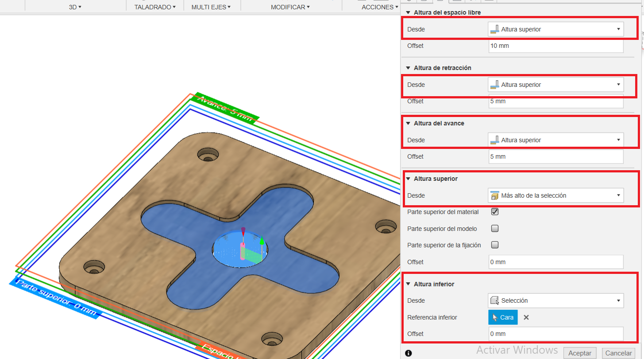The height and width of the screenshot is (359, 644).
Task: Click the Avance: 5 mm label in viewport
Action: tap(225, 109)
